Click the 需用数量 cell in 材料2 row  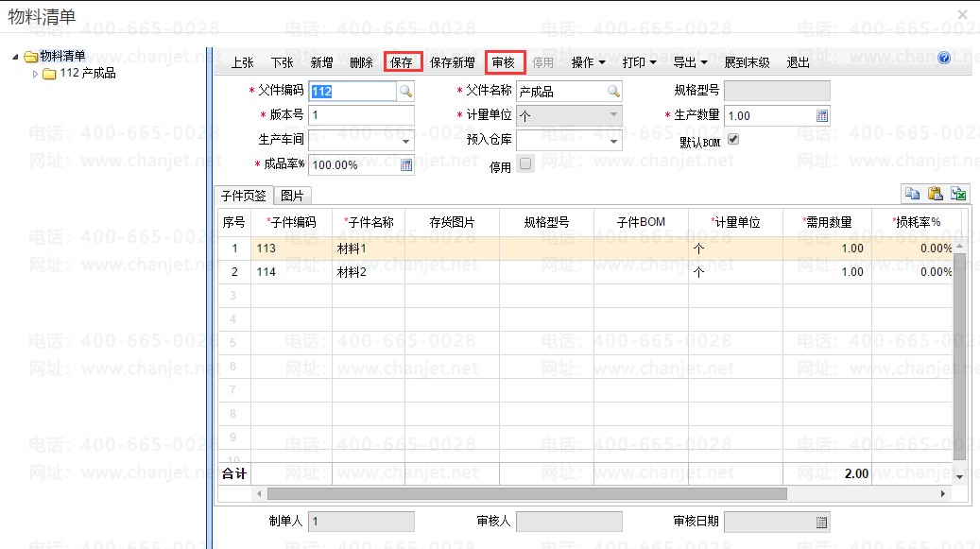[828, 272]
